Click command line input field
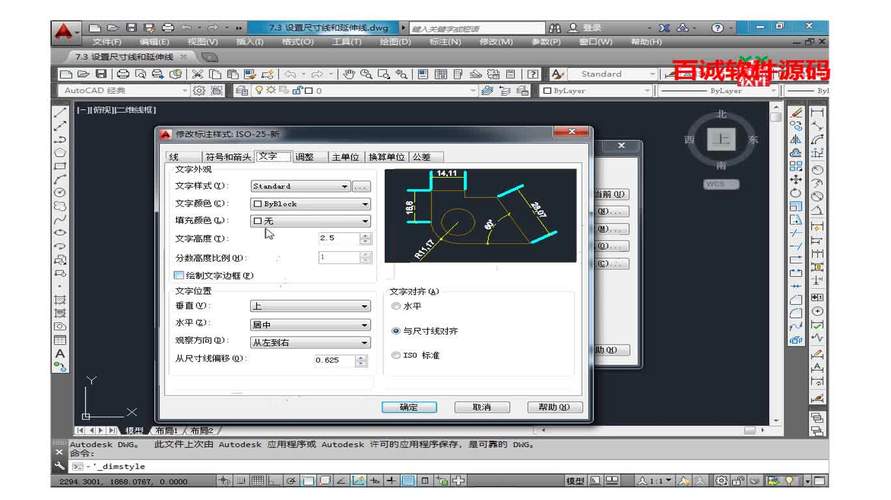The height and width of the screenshot is (500, 891). (449, 466)
